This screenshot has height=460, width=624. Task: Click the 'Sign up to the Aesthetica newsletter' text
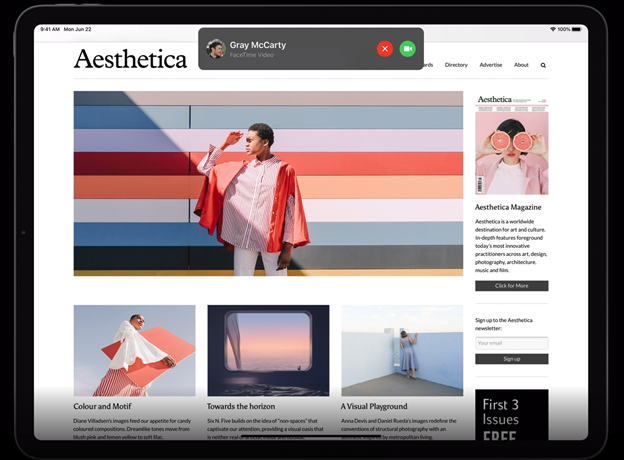[x=504, y=324]
